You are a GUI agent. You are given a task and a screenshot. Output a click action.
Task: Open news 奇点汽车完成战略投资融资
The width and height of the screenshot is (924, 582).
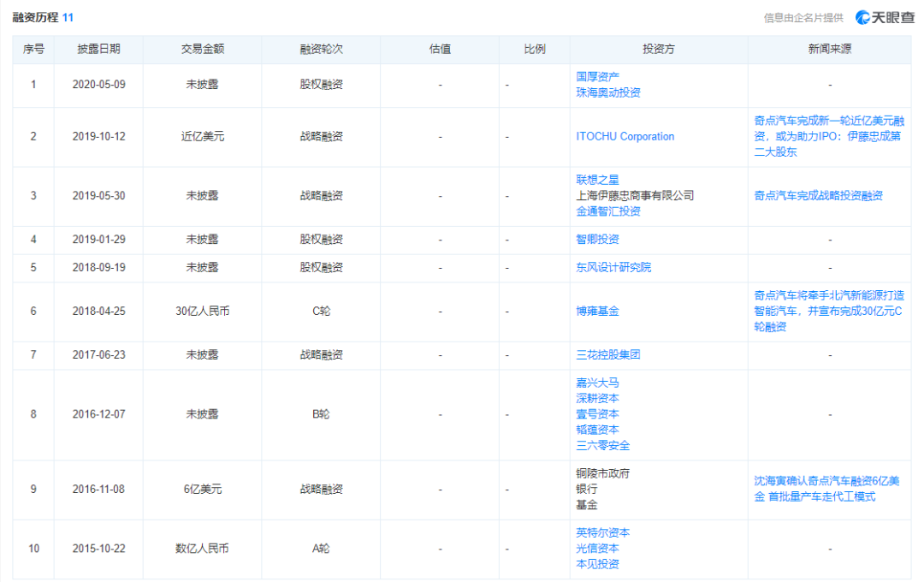pos(818,196)
